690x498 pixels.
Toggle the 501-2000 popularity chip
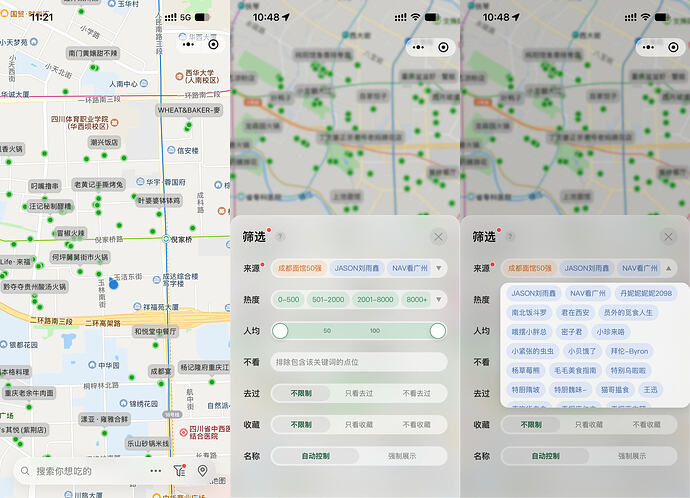coord(328,300)
